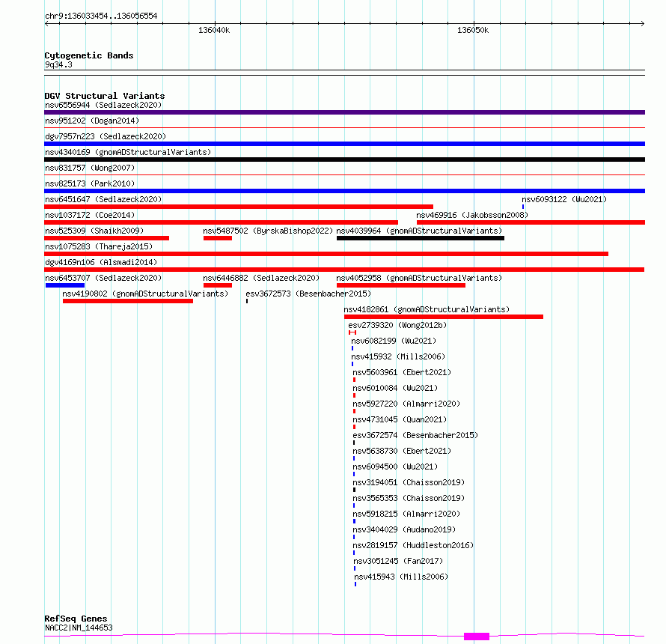The height and width of the screenshot is (644, 666).
Task: Click the nsv5487502 (ByrskaBishop2022) label
Action: [x=268, y=231]
